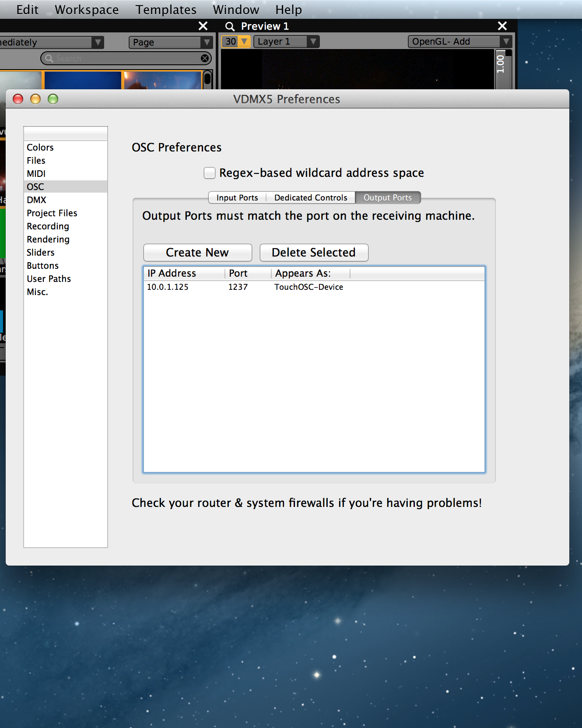Image resolution: width=582 pixels, height=728 pixels.
Task: Open the Window menu
Action: pos(236,10)
